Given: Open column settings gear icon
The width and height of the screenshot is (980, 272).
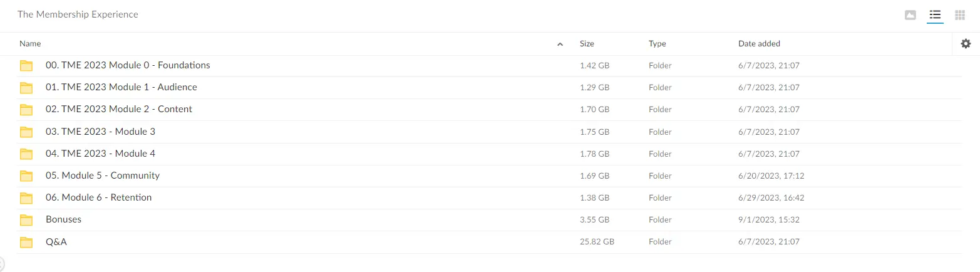Looking at the screenshot, I should (966, 44).
